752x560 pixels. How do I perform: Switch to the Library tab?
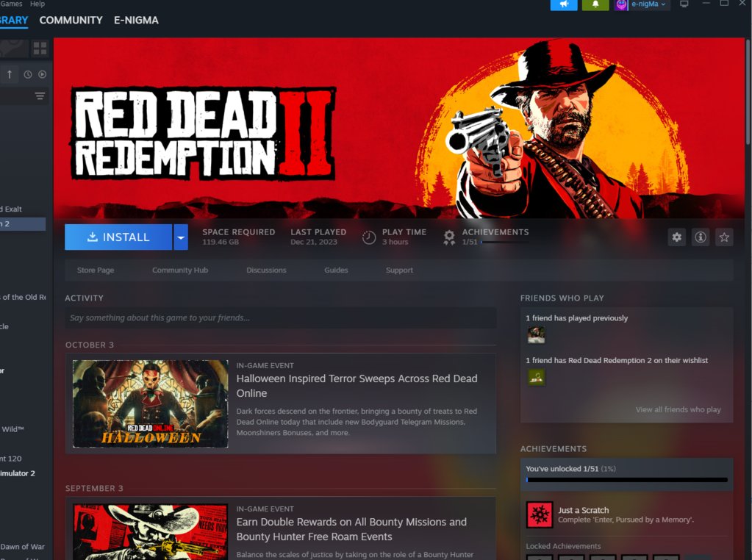14,20
